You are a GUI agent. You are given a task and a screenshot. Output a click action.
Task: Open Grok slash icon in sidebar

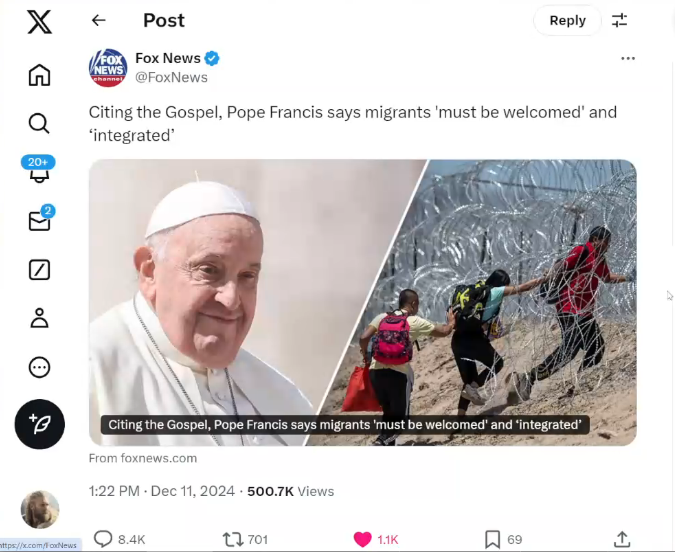[39, 270]
